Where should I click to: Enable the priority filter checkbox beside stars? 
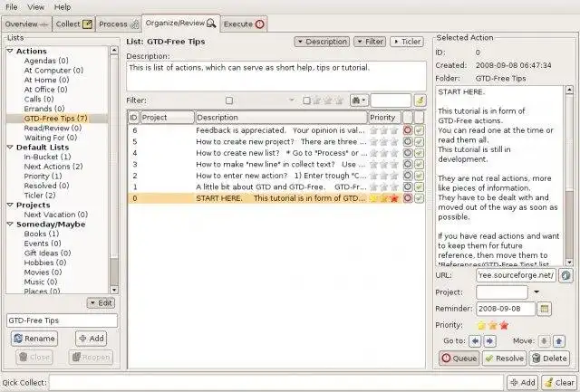tap(306, 100)
